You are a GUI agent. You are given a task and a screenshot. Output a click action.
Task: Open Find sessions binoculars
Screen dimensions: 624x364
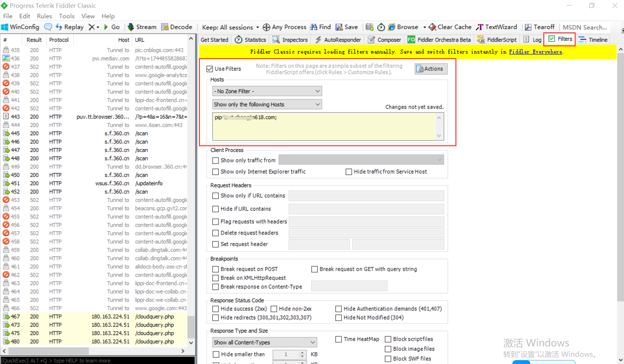pyautogui.click(x=320, y=27)
